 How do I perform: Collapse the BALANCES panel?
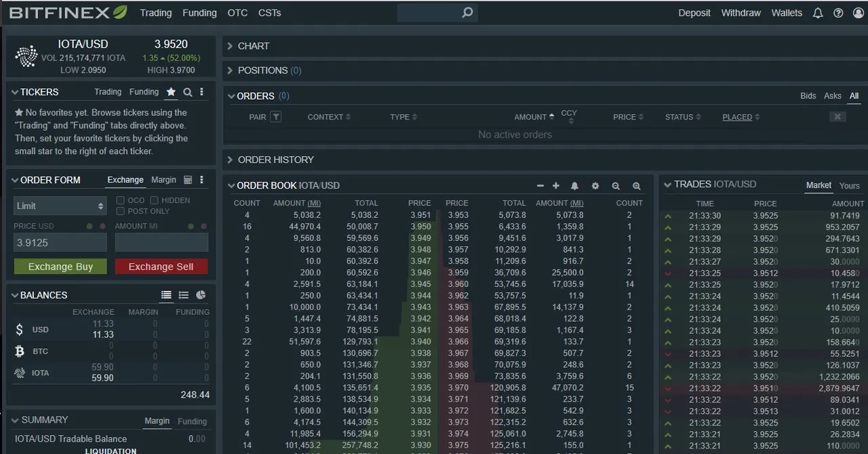(15, 295)
